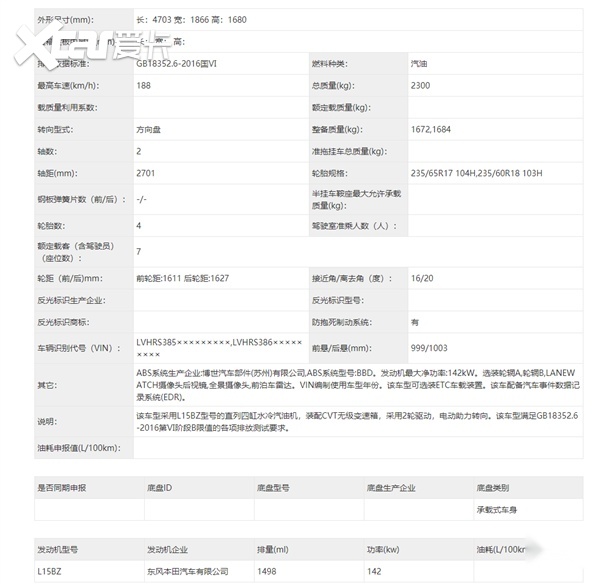
Task: Click the 整备质量(kg) label
Action: (x=337, y=129)
